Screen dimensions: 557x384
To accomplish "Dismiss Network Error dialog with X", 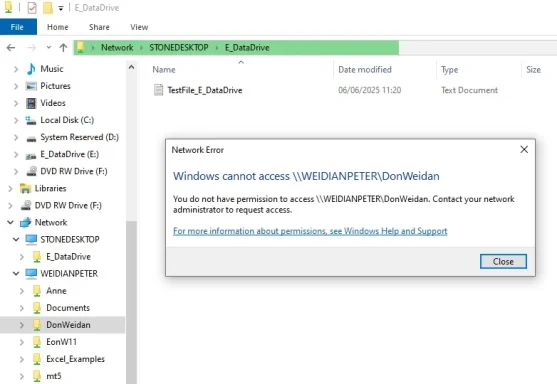I will pyautogui.click(x=524, y=150).
